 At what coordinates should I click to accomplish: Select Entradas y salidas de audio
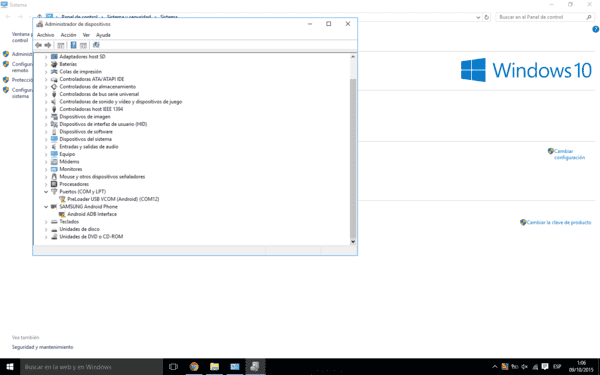(88, 147)
